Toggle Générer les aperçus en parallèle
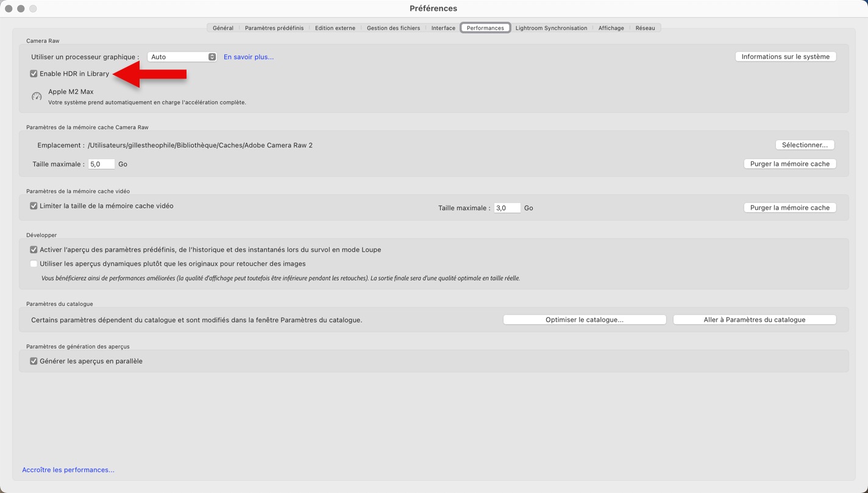 [34, 361]
